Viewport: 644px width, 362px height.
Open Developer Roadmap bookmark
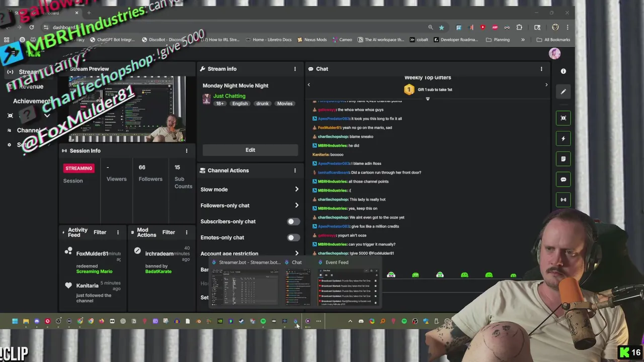455,40
